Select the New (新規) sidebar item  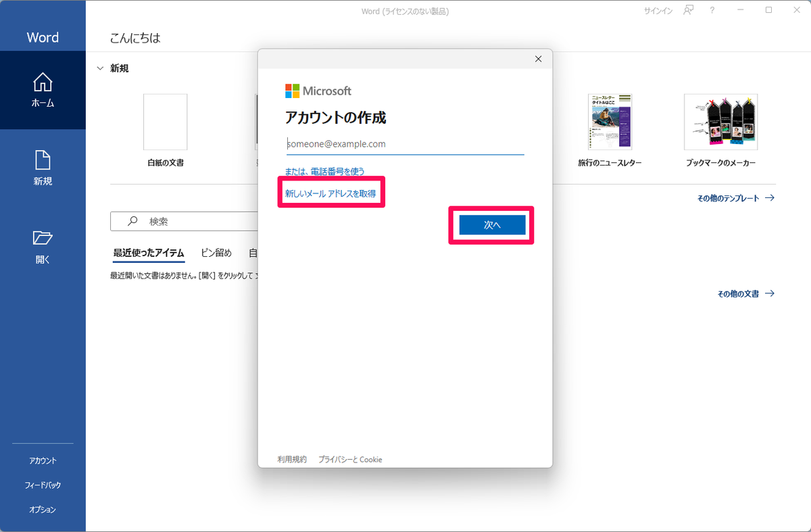(43, 168)
